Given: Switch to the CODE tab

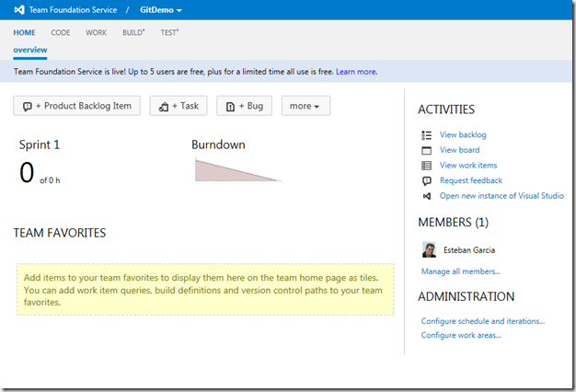Looking at the screenshot, I should click(x=61, y=33).
